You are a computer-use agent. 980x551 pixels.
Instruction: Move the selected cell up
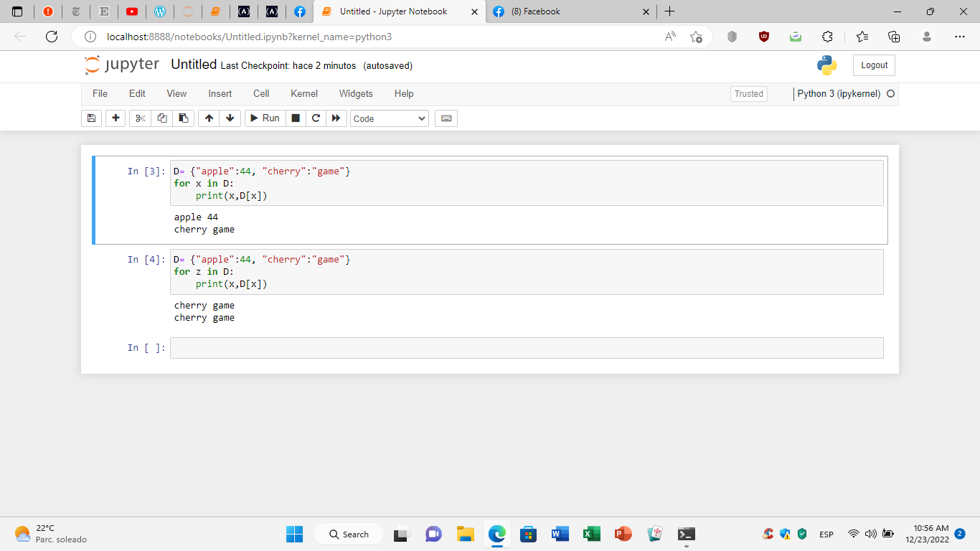click(209, 118)
